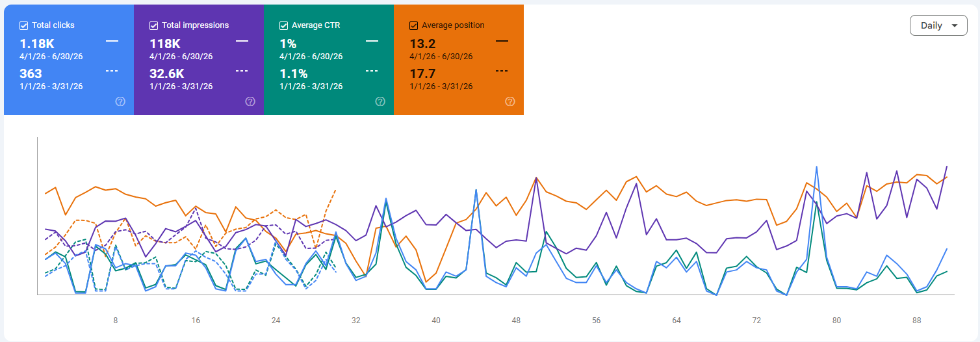Click solid line legend on Average position card

point(502,41)
